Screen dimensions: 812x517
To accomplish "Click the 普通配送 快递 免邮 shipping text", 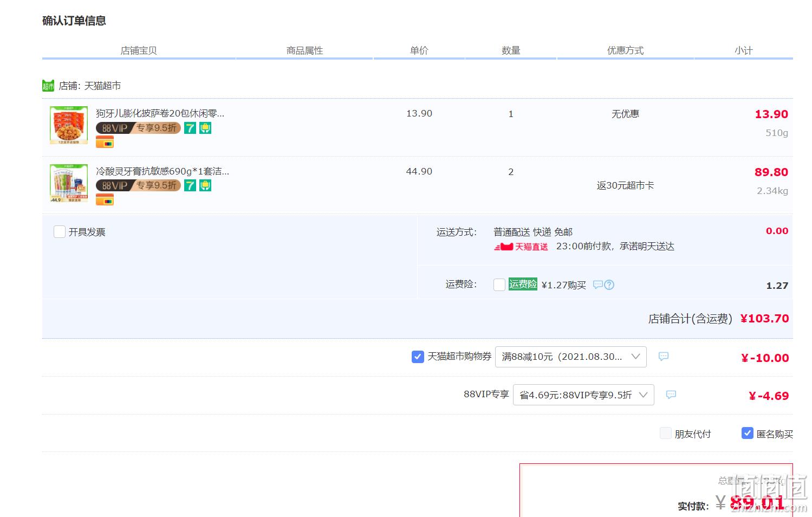I will click(x=533, y=232).
